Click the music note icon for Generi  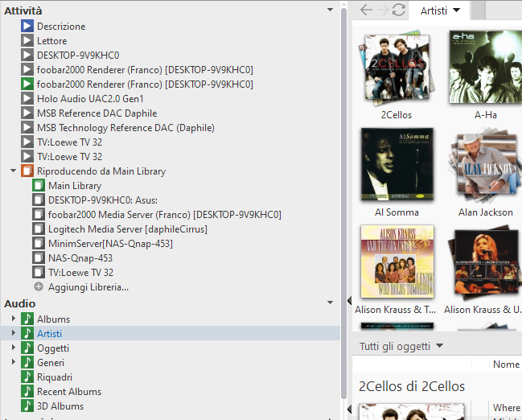27,362
